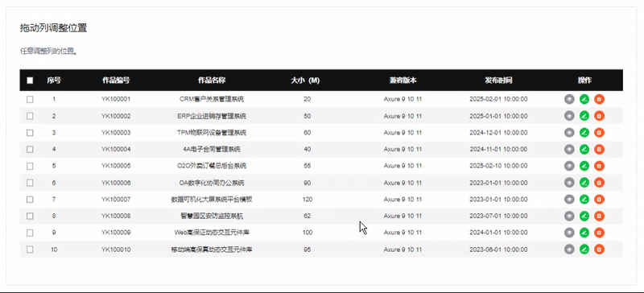644x293 pixels.
Task: Edit YK100005 using the green pencil icon
Action: pyautogui.click(x=584, y=166)
